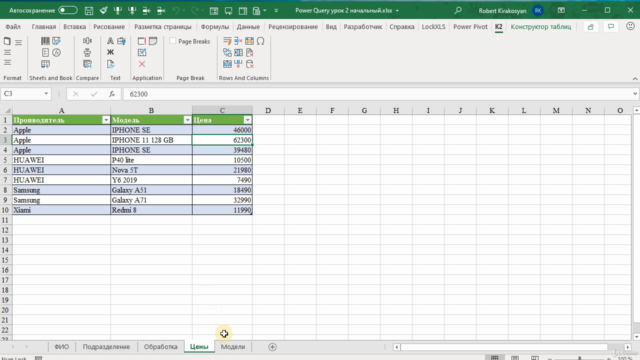Click the Redo arrow icon
This screenshot has height=360, width=640.
pyautogui.click(x=195, y=11)
